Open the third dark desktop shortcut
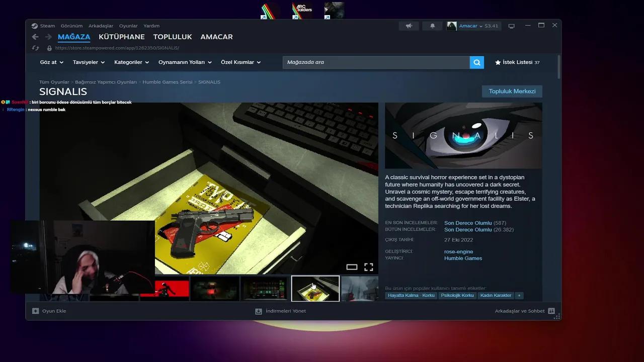Image resolution: width=644 pixels, height=362 pixels. (334, 11)
